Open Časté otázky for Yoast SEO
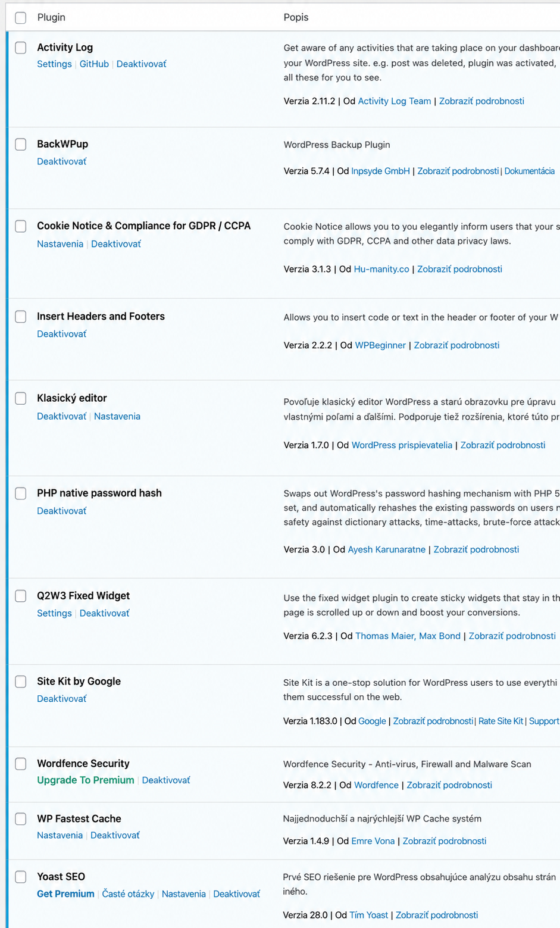Viewport: 560px width, 928px height. (x=128, y=894)
